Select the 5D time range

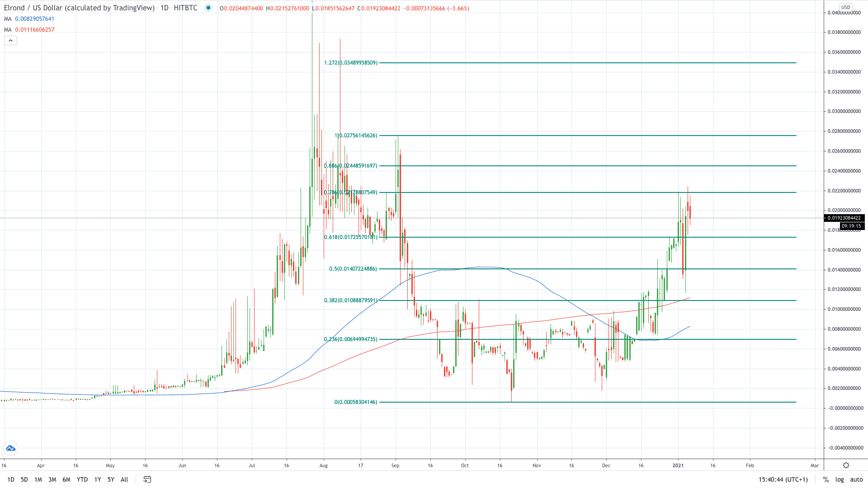pos(24,479)
